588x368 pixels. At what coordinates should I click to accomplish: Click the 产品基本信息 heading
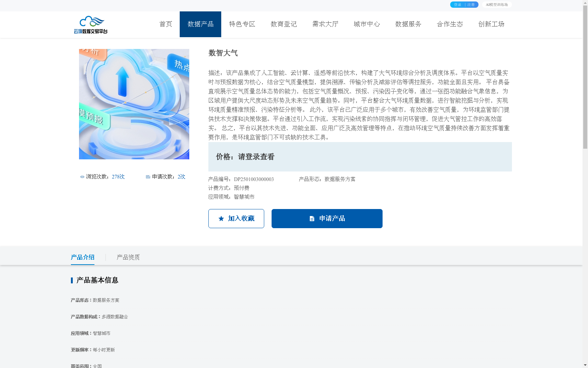pyautogui.click(x=97, y=280)
